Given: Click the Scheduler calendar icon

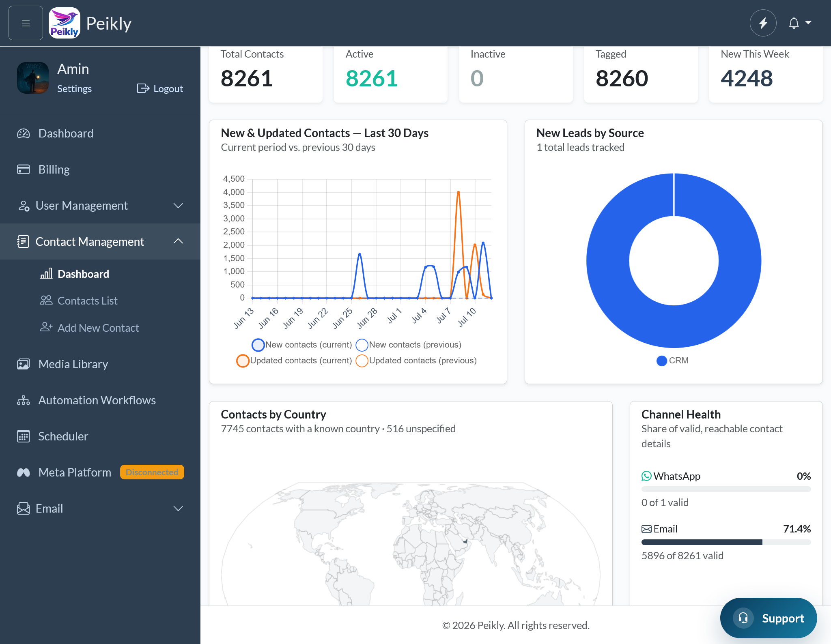Looking at the screenshot, I should (24, 436).
